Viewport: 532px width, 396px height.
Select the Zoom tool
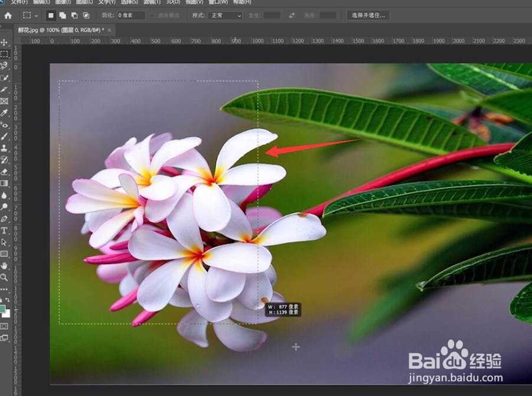(4, 277)
